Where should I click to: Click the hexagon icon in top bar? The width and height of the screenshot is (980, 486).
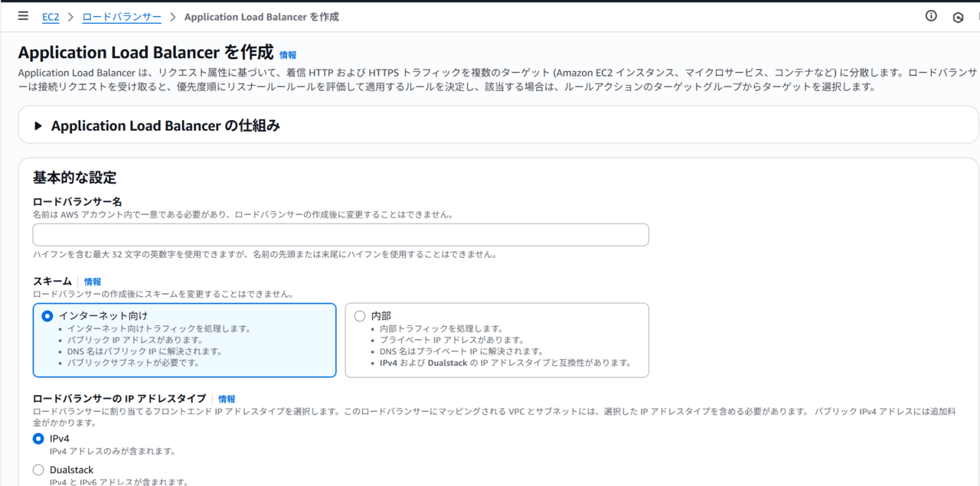pos(958,17)
